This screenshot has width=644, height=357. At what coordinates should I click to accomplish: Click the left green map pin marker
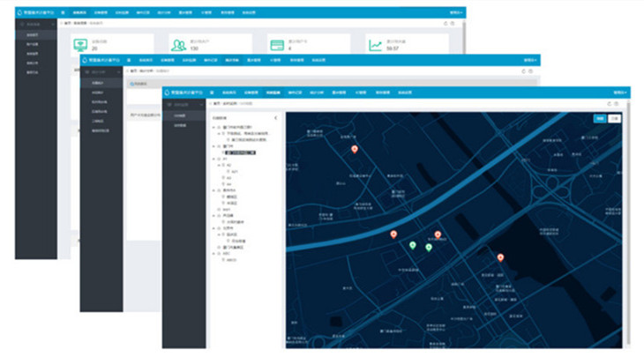click(411, 244)
